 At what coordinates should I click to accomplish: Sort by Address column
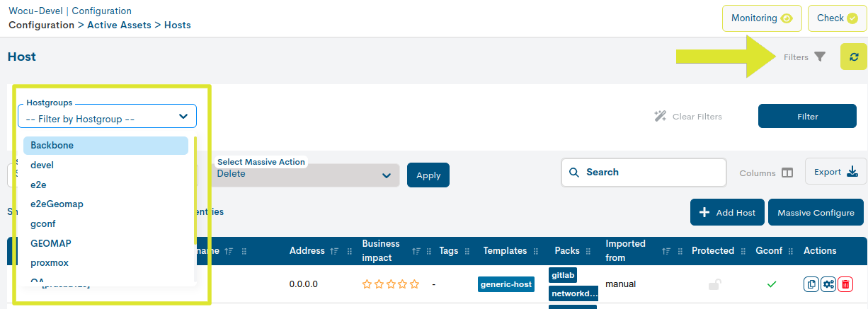click(x=334, y=251)
